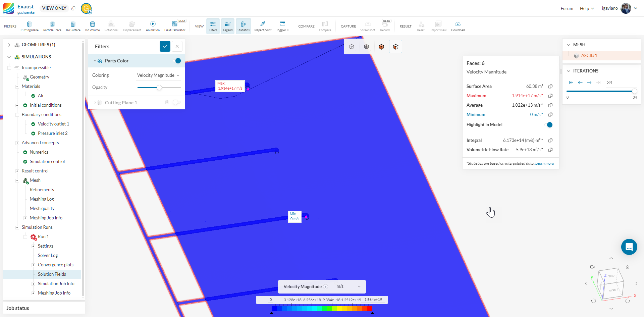Enable the Cutting Plane 1 toggle
The width and height of the screenshot is (644, 317).
(x=176, y=102)
